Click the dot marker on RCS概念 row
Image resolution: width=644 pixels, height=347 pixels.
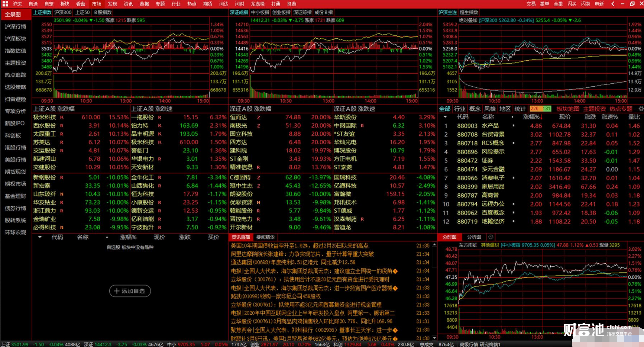point(514,143)
